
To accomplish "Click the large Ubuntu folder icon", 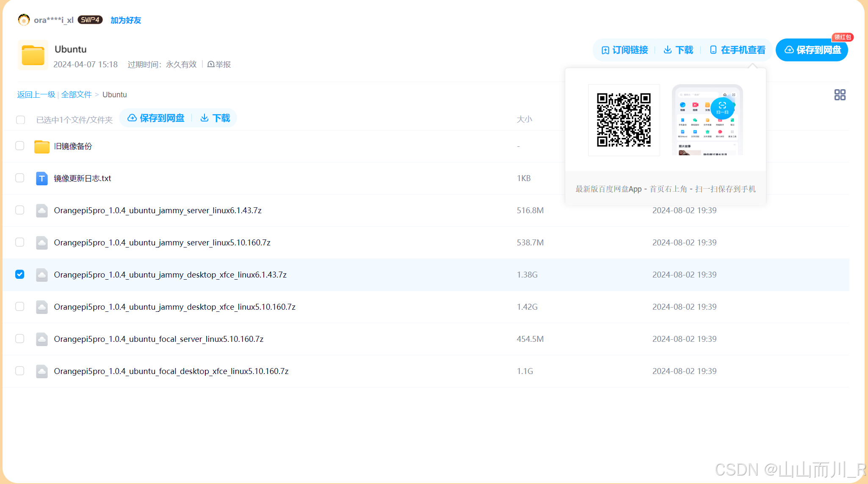I will pos(33,55).
